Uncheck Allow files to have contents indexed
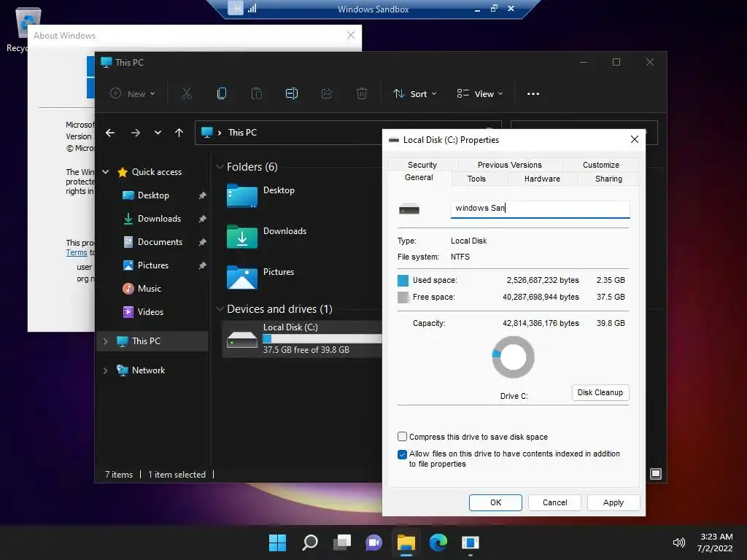This screenshot has width=747, height=560. (x=402, y=454)
